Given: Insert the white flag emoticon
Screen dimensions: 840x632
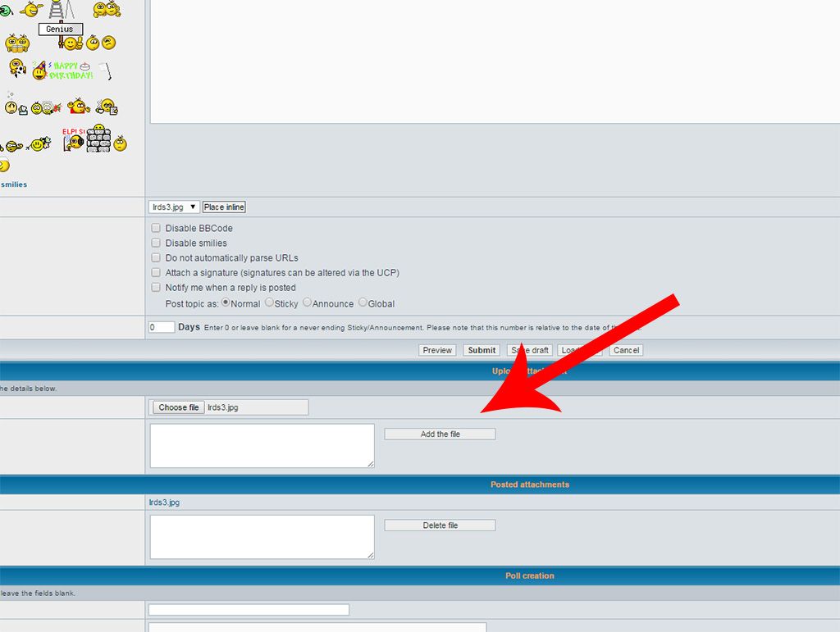Looking at the screenshot, I should (106, 70).
